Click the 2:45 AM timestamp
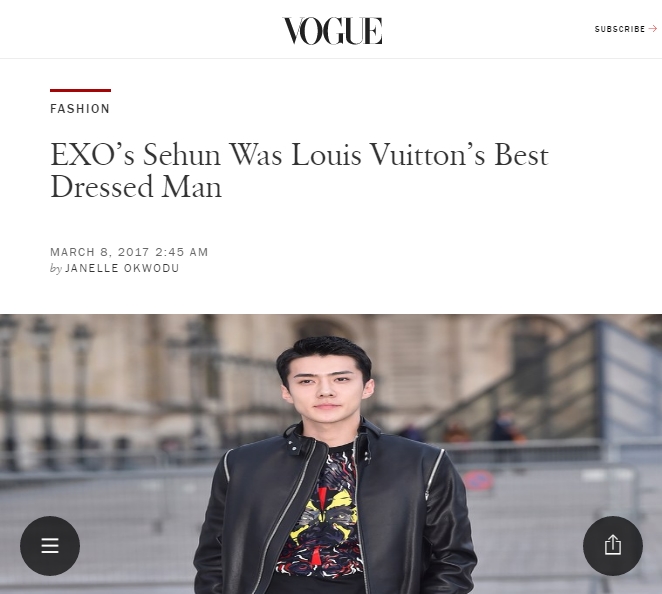Image resolution: width=662 pixels, height=594 pixels. [182, 252]
